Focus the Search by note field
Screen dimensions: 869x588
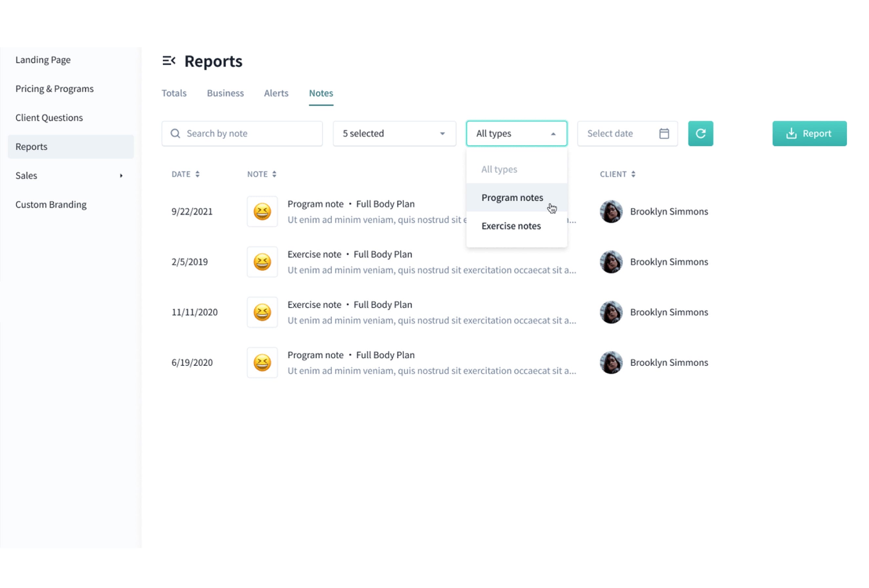click(x=242, y=133)
